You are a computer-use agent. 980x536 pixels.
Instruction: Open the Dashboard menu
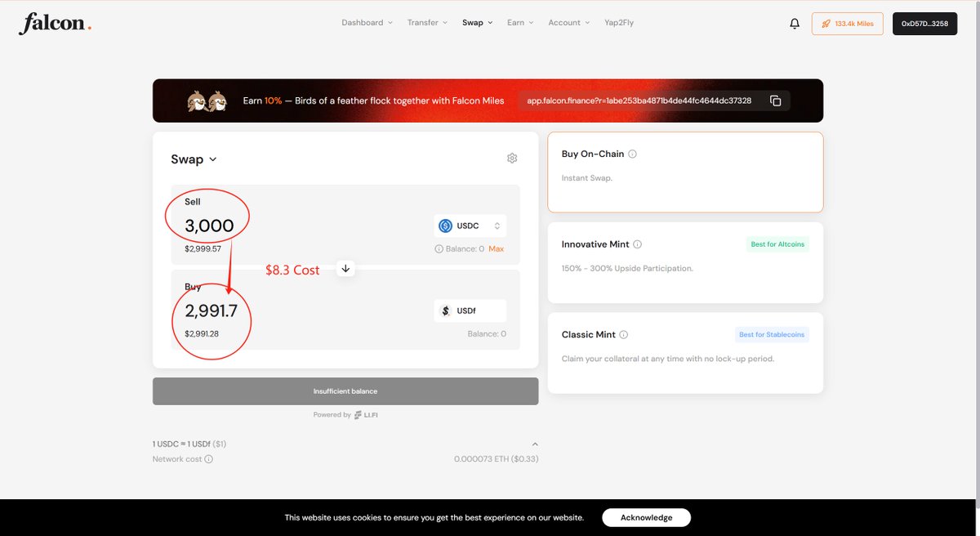point(367,23)
